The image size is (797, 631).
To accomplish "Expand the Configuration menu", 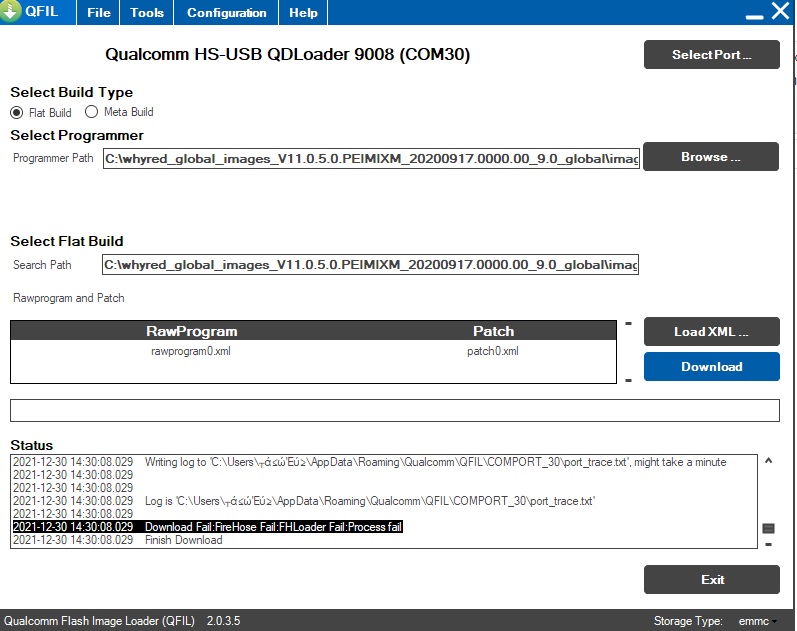I will tap(227, 13).
